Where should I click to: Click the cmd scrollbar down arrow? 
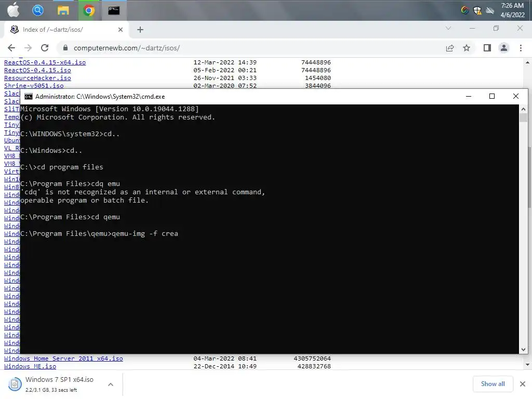coord(523,350)
